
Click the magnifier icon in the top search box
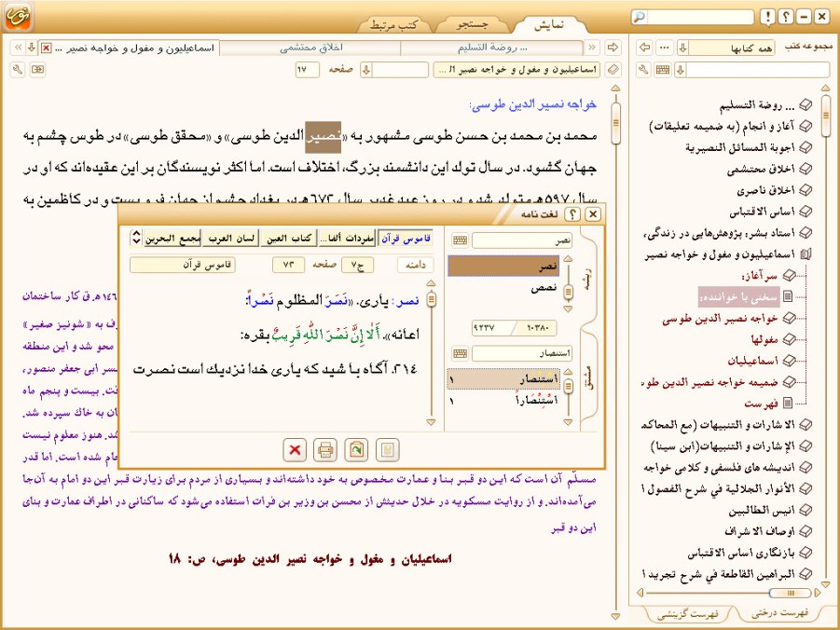coord(640,17)
